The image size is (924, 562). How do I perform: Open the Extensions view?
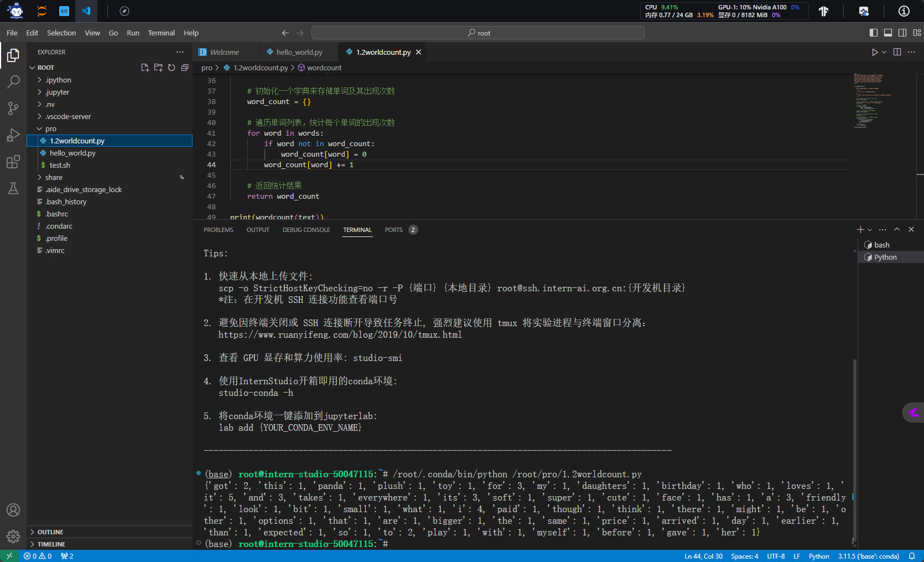pyautogui.click(x=13, y=162)
